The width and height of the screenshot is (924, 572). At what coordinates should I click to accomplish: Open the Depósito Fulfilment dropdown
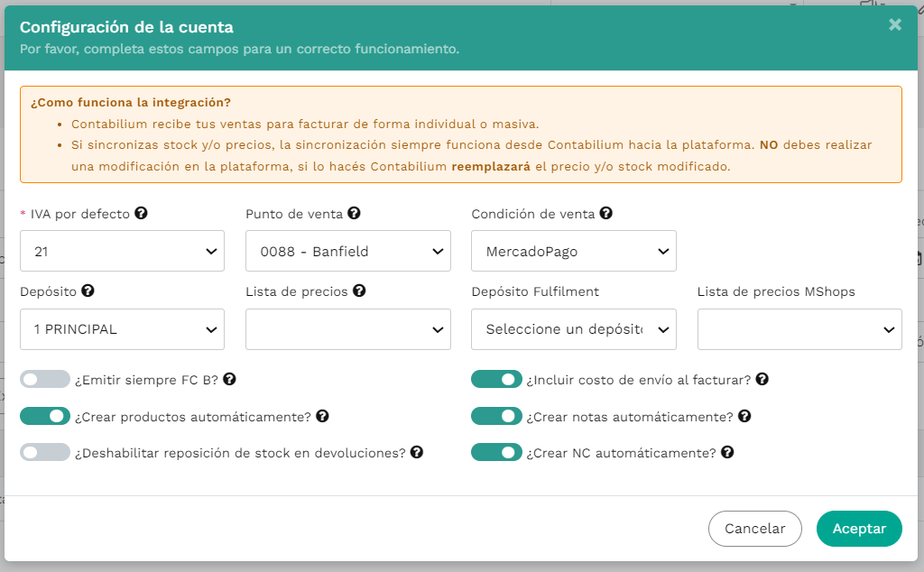tap(574, 329)
